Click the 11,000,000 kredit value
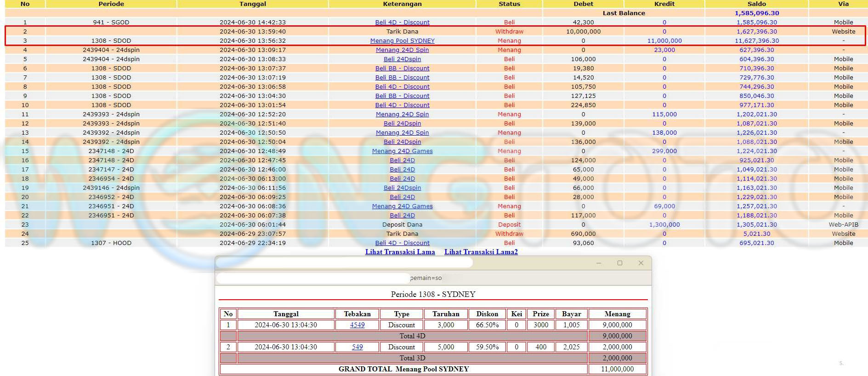This screenshot has height=376, width=868. click(x=664, y=41)
